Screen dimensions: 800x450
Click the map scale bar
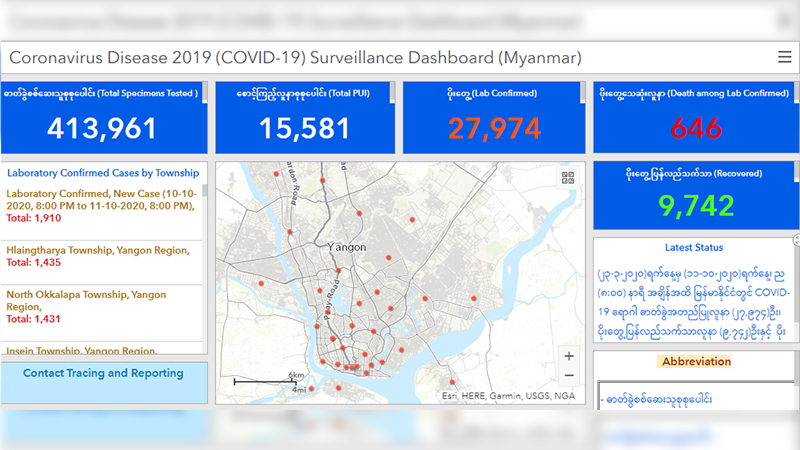point(265,381)
